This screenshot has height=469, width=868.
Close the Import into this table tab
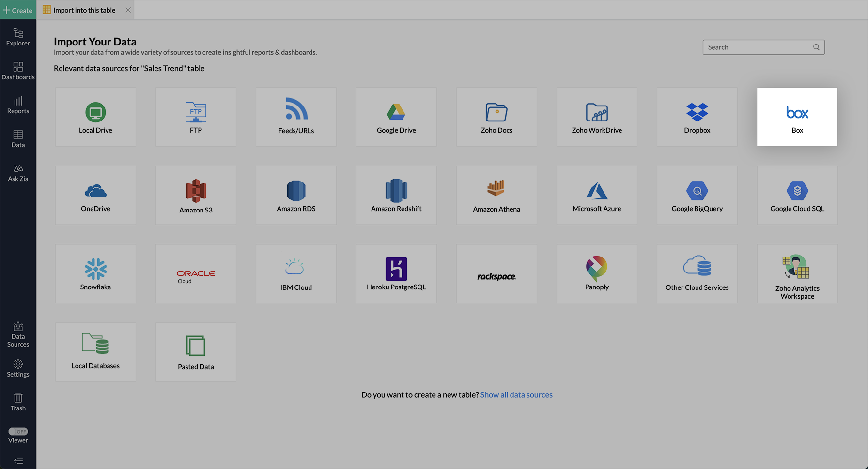tap(128, 10)
